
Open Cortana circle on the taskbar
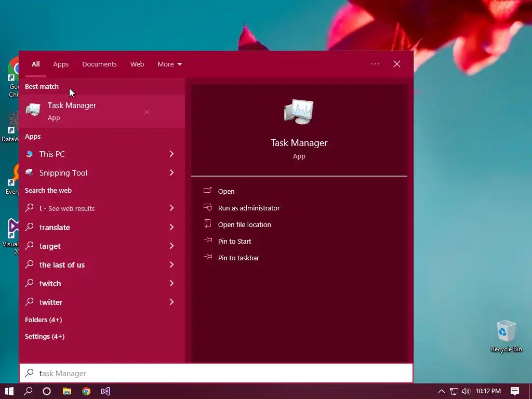point(47,391)
